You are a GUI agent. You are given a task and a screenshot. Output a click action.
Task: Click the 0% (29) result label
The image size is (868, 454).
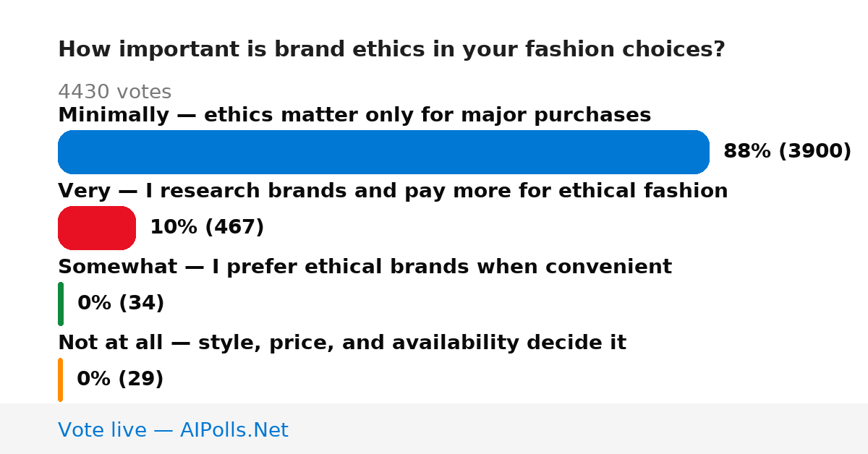tap(120, 380)
